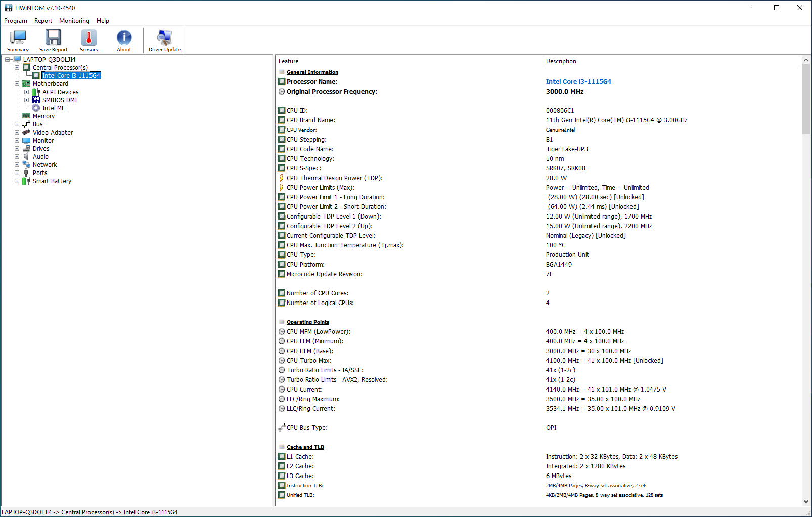Click the Feature column header

coord(409,61)
